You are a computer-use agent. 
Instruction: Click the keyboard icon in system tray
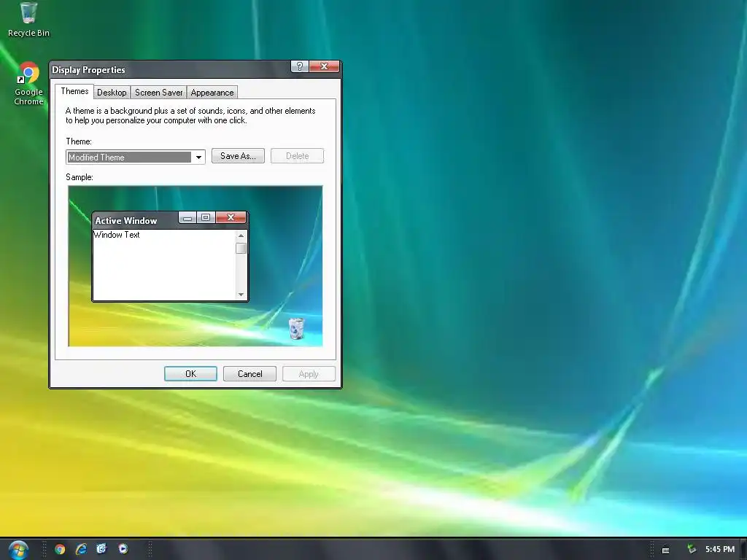665,550
